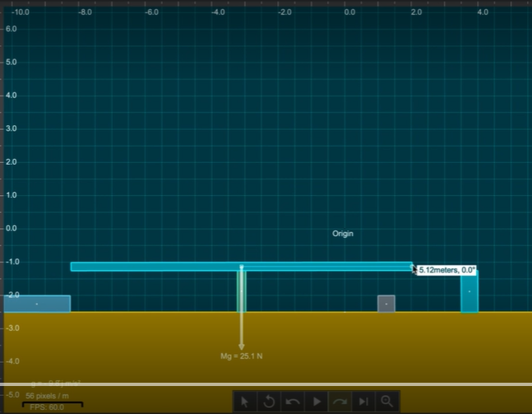Click the '-5.0' label on vertical axis
This screenshot has height=414, width=532.
coord(12,394)
